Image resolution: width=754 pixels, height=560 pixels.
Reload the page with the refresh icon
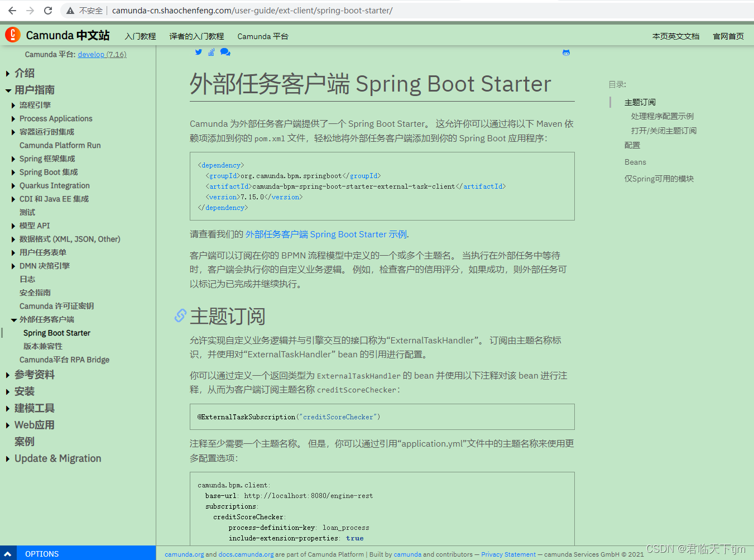tap(47, 9)
